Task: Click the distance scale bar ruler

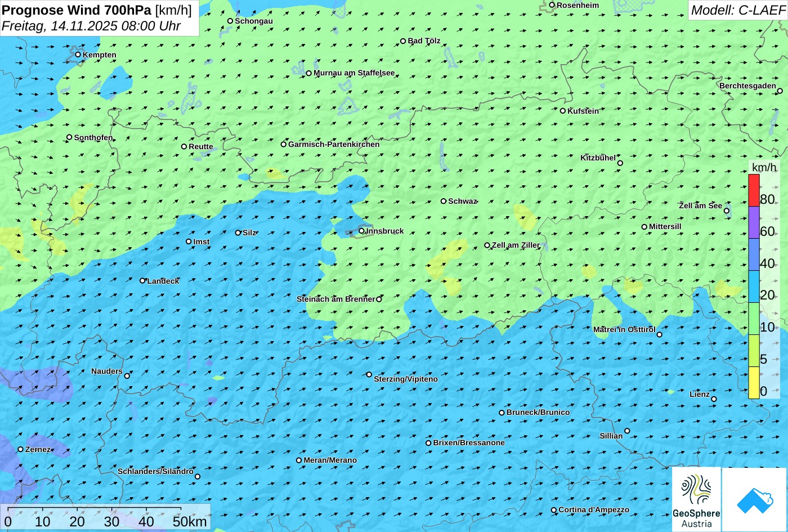Action: (95, 510)
